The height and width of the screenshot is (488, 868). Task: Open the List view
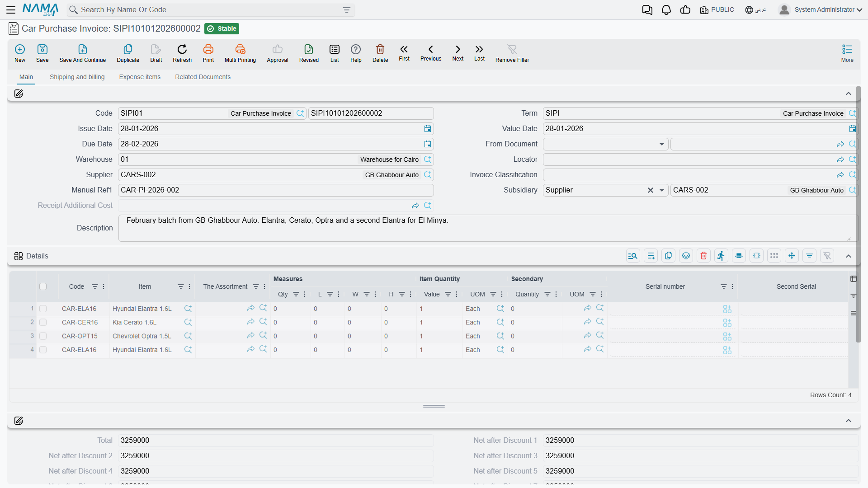(x=335, y=53)
